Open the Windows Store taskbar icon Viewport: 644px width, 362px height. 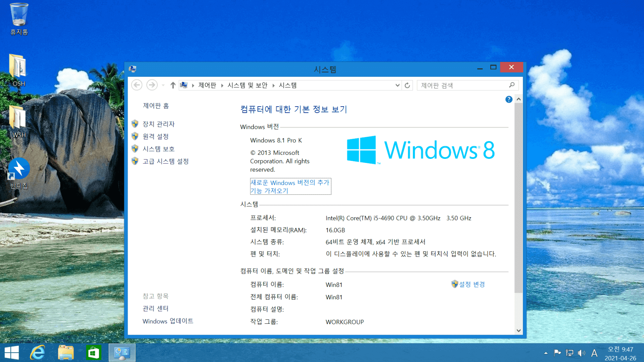click(x=93, y=353)
